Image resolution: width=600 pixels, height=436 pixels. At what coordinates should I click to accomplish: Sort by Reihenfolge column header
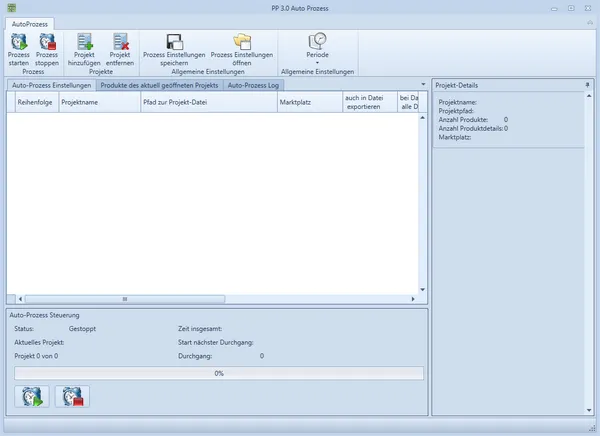tap(37, 102)
